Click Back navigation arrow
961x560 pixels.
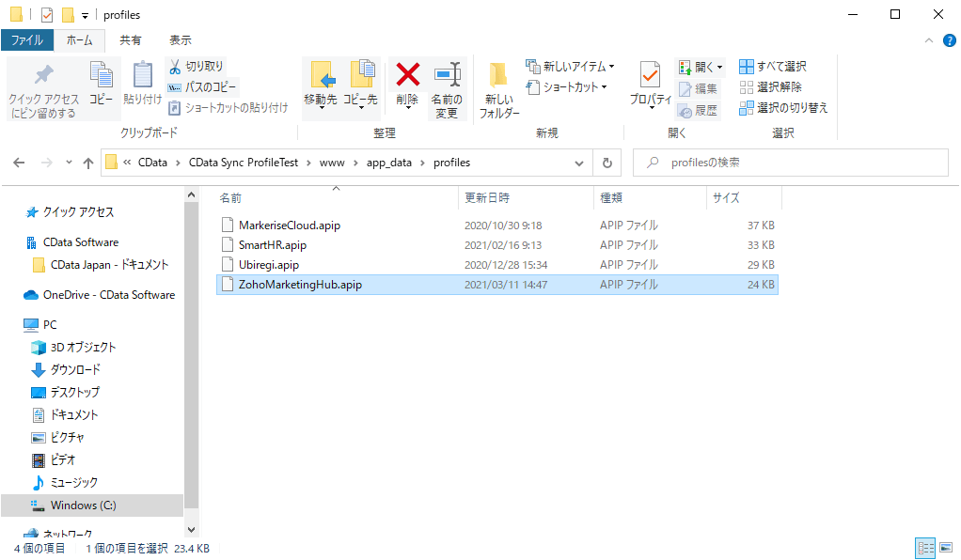coord(19,163)
